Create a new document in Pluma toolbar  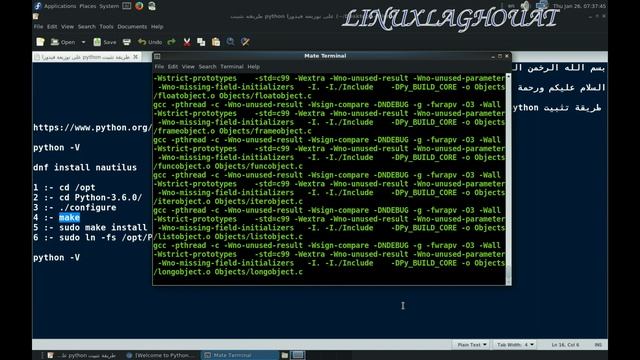(x=40, y=42)
